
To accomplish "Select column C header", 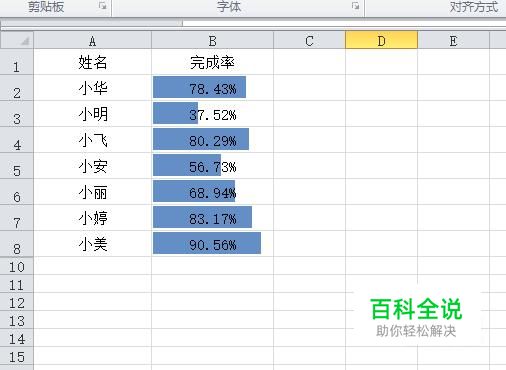I will click(x=310, y=40).
